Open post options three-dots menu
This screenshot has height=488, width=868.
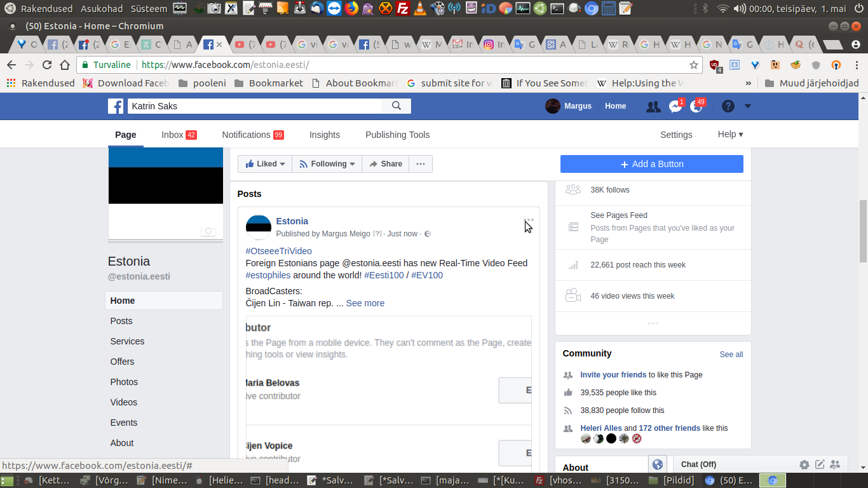(x=529, y=220)
